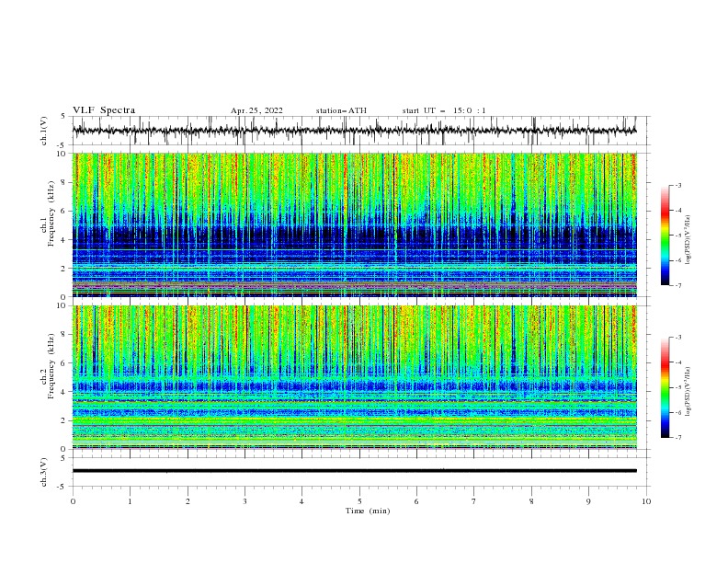Click the ch.1 voltage axis "-5" tick label

pyautogui.click(x=63, y=145)
